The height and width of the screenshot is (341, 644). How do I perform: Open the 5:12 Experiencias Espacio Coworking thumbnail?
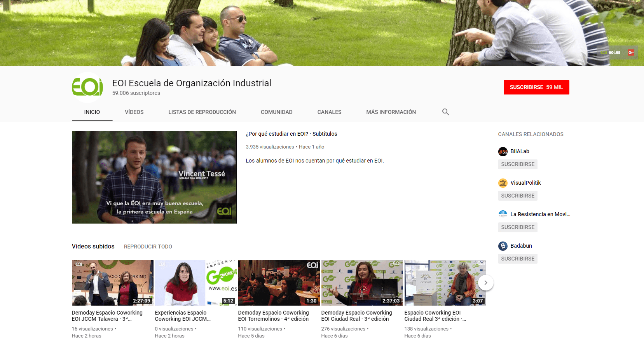point(196,283)
